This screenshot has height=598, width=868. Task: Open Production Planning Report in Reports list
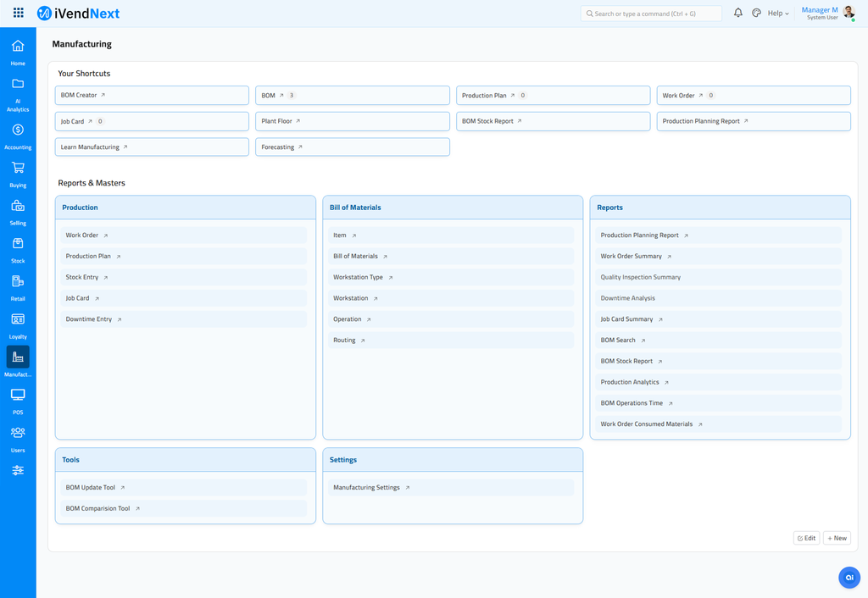tap(719, 235)
